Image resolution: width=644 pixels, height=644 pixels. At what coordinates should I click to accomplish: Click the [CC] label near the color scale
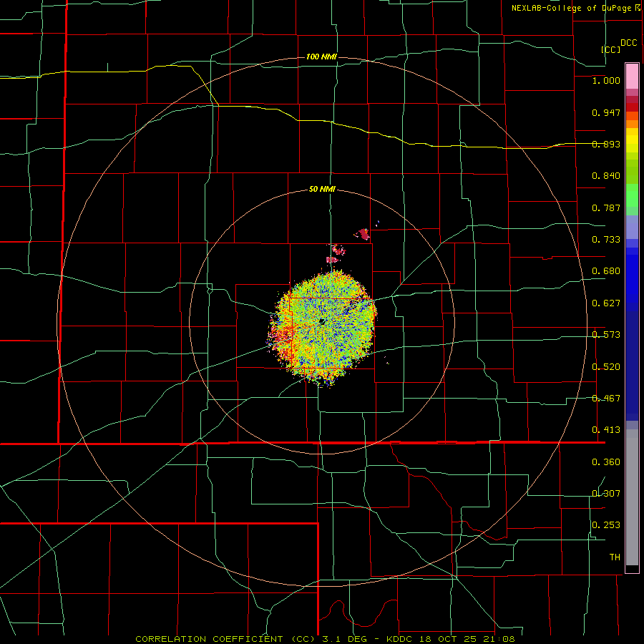[611, 49]
